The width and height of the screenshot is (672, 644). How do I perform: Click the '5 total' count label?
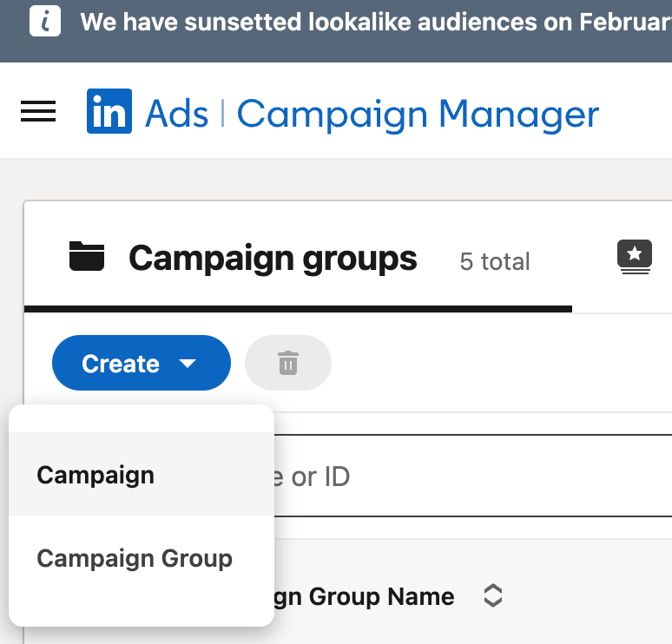(x=495, y=261)
